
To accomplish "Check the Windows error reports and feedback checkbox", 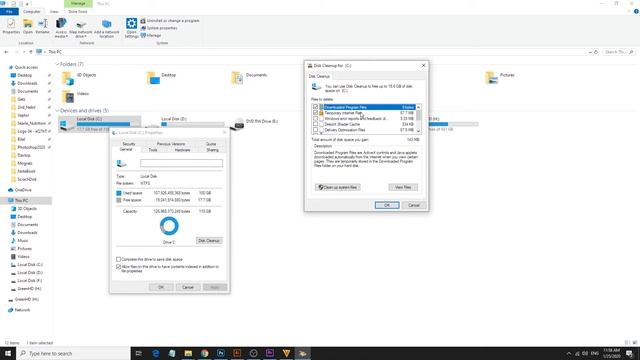I will click(x=316, y=118).
